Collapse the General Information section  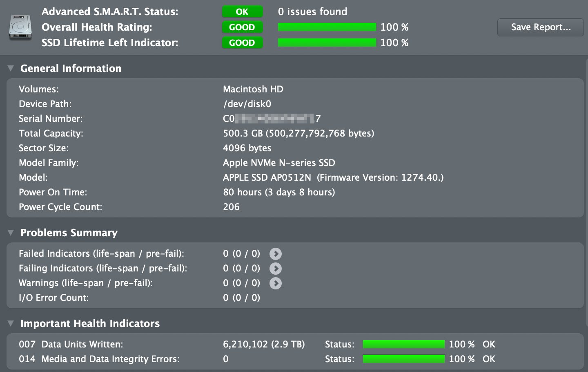pos(11,69)
